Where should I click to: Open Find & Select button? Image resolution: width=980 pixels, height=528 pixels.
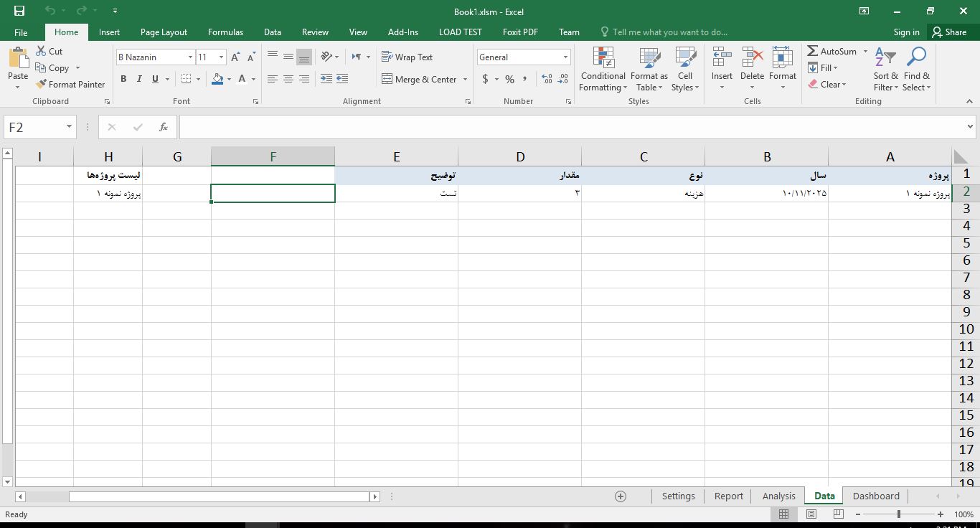click(916, 70)
